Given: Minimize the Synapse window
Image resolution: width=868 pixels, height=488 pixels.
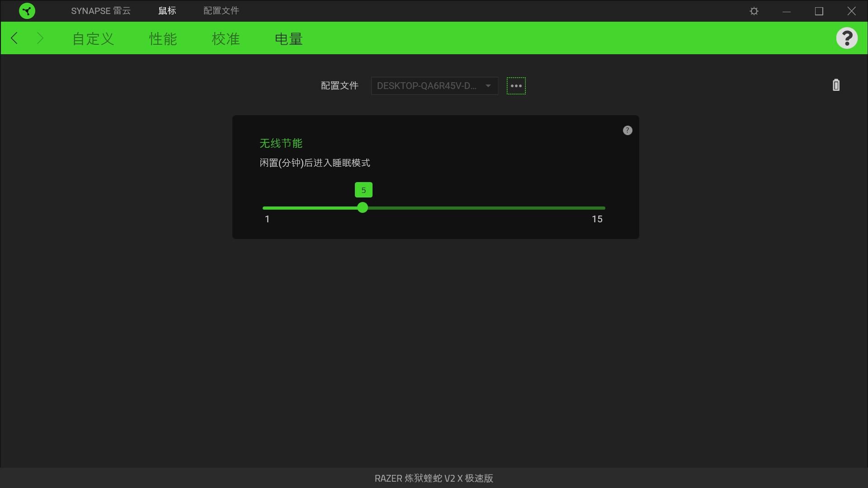Looking at the screenshot, I should [x=787, y=11].
